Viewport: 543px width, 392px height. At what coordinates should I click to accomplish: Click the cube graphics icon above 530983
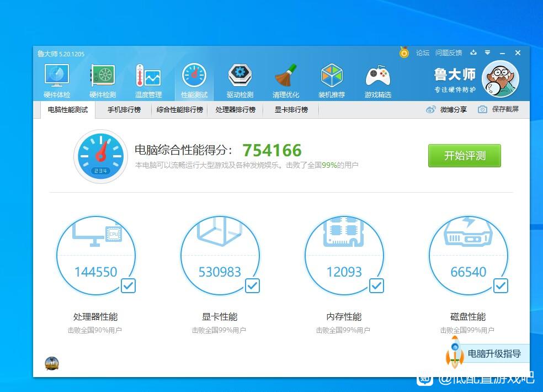tap(219, 231)
